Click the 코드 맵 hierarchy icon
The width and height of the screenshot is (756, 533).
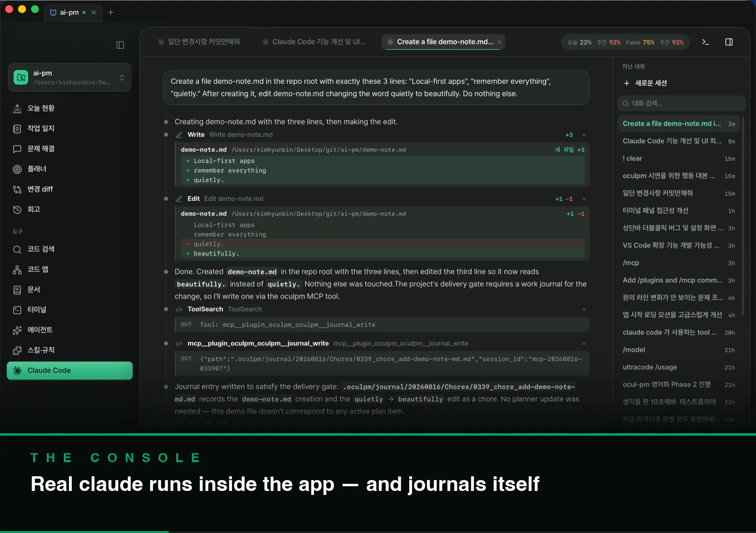(17, 269)
